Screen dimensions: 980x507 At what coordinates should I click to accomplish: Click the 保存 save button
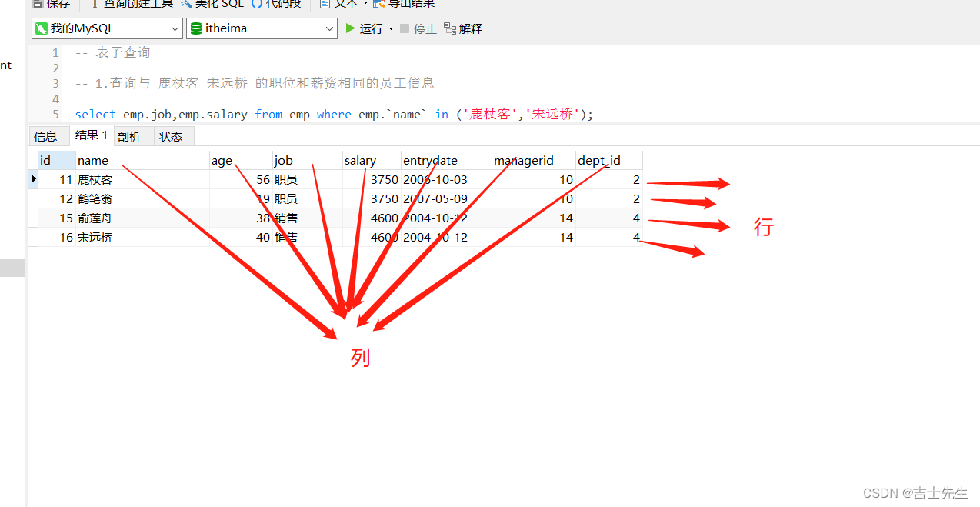tap(51, 4)
